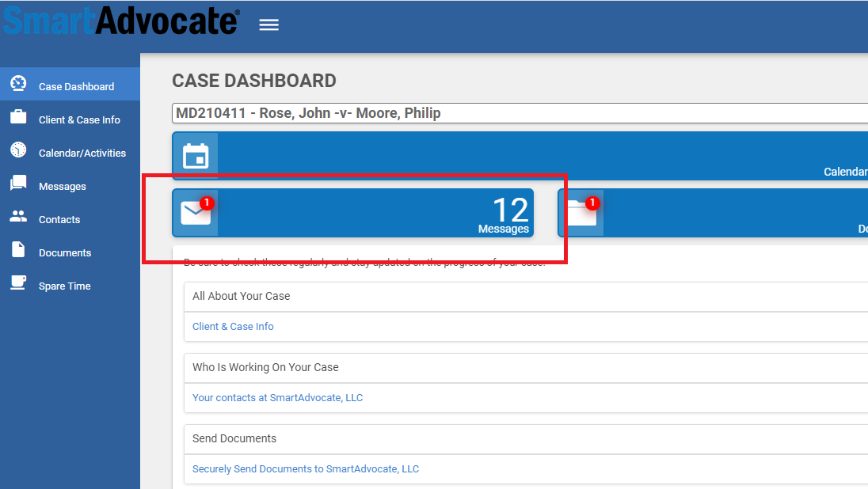Click the Send Documents heading
This screenshot has height=489, width=868.
[234, 438]
